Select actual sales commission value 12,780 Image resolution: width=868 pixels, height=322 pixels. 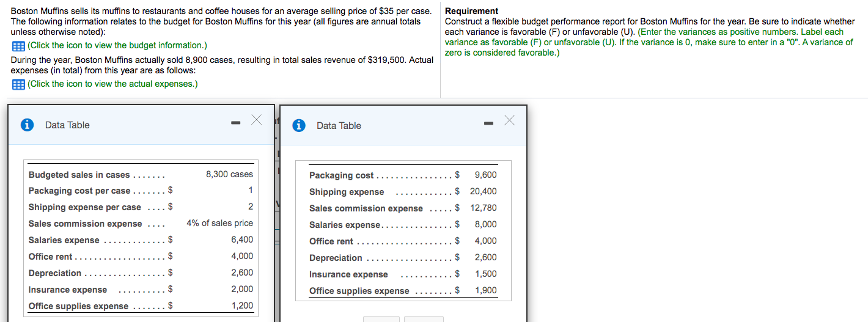(484, 208)
